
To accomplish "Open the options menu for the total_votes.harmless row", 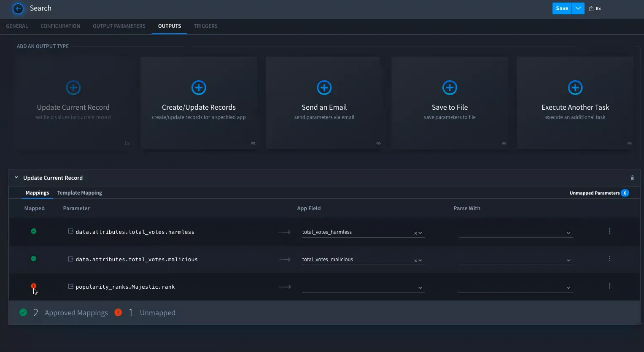I will [609, 231].
